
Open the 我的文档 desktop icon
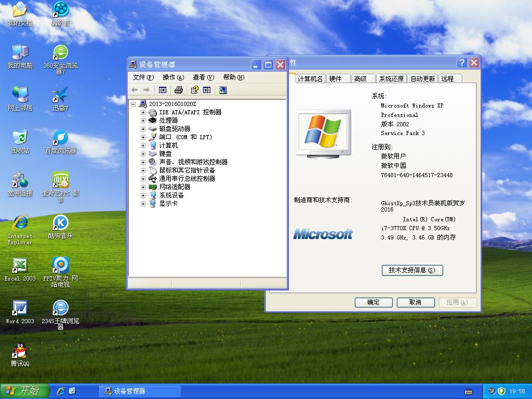click(20, 14)
